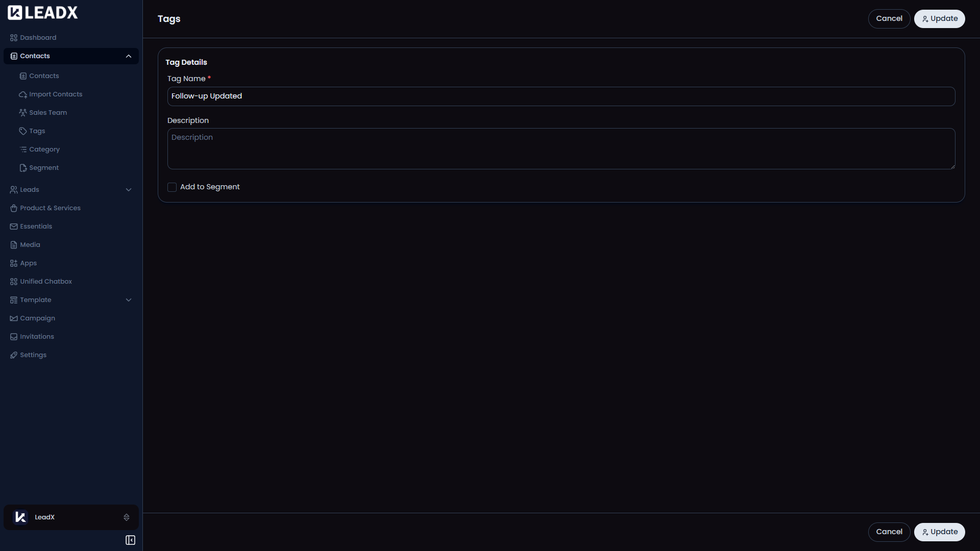Image resolution: width=980 pixels, height=551 pixels.
Task: Open the Import Contacts page
Action: click(56, 94)
